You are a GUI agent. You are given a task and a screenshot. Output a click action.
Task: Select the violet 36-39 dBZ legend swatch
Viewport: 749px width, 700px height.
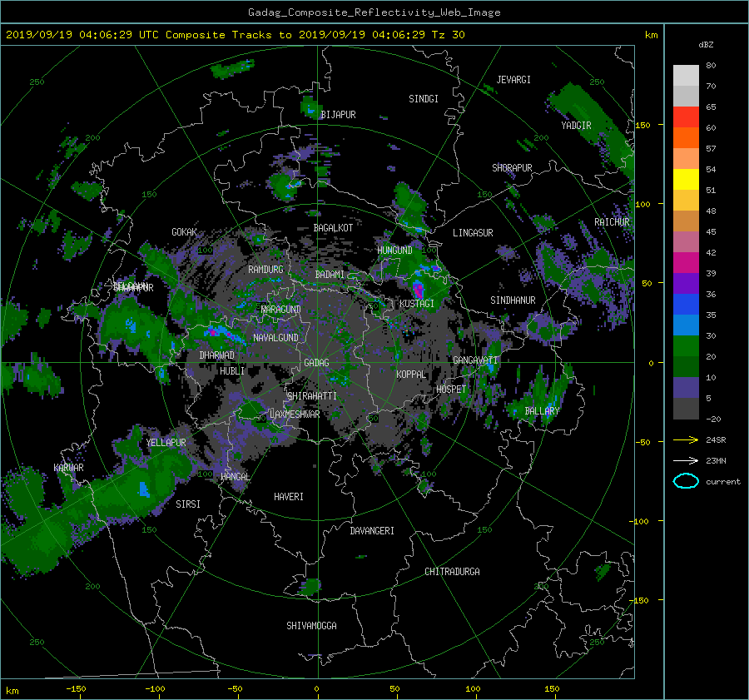click(x=686, y=284)
